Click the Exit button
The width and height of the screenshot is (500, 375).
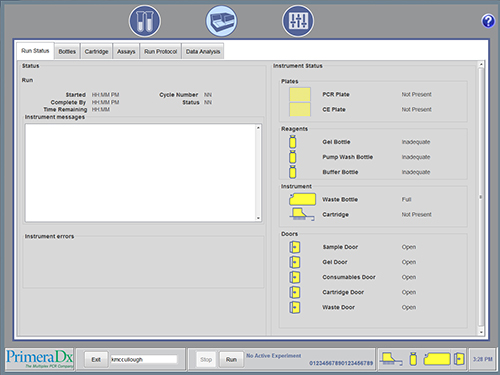[x=96, y=359]
